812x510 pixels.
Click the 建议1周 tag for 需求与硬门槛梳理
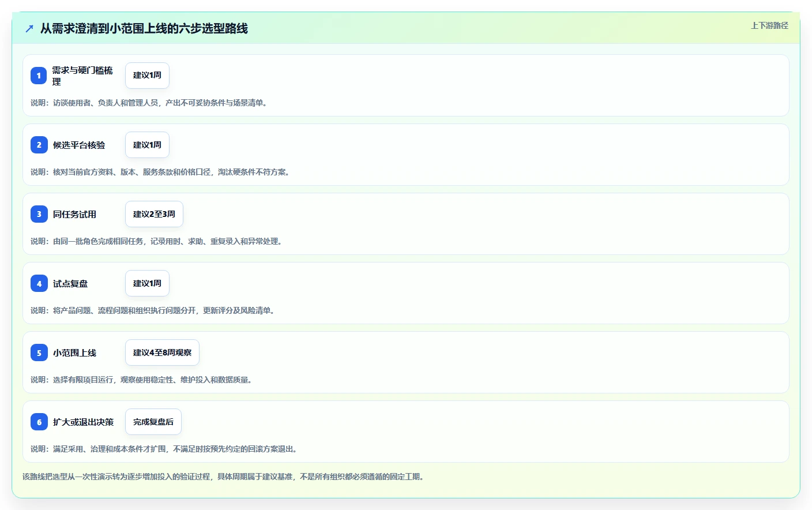pyautogui.click(x=147, y=76)
